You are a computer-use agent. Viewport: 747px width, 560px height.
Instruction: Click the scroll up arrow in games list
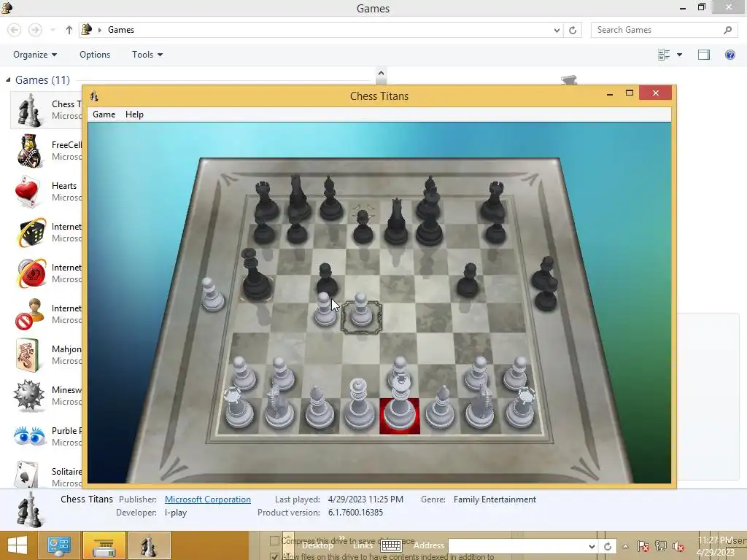(x=381, y=74)
